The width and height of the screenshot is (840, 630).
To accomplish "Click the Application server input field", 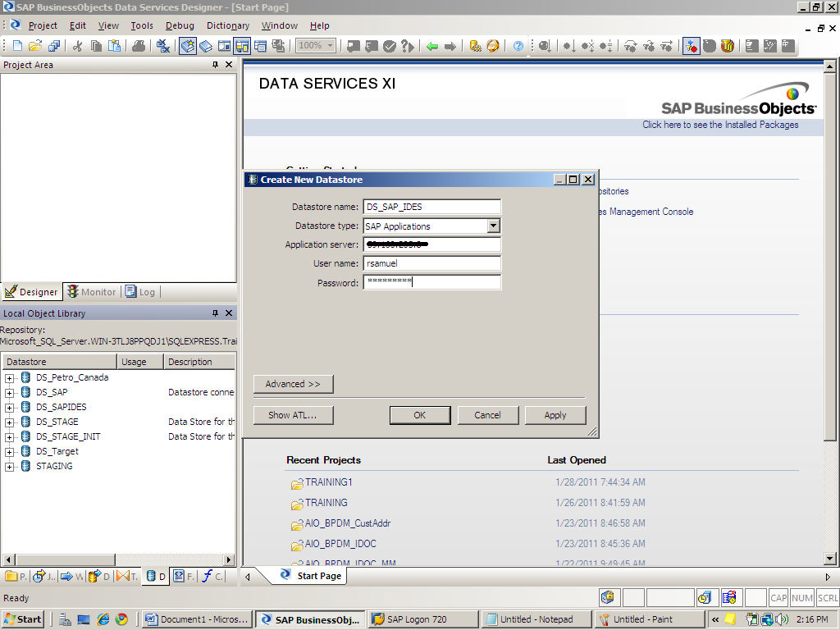I will (x=431, y=244).
